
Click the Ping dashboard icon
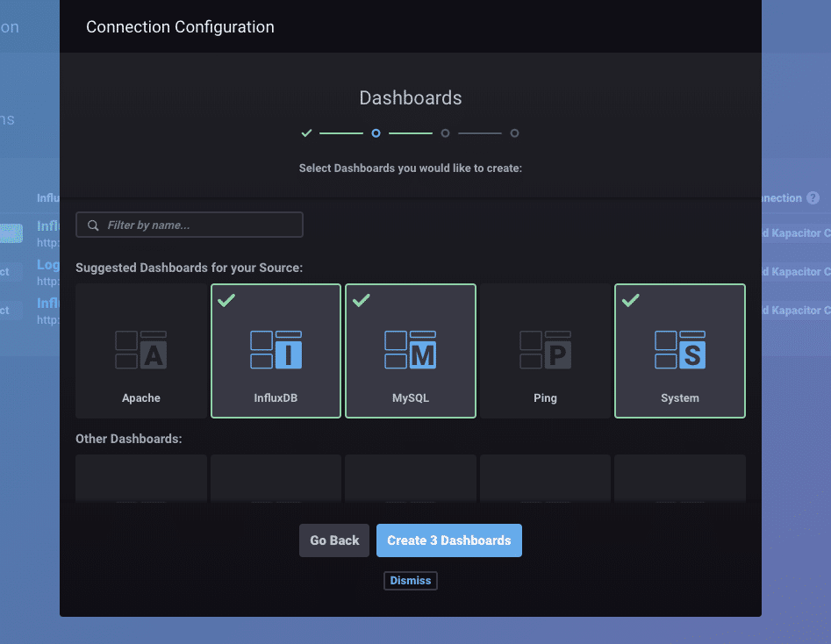(x=545, y=349)
